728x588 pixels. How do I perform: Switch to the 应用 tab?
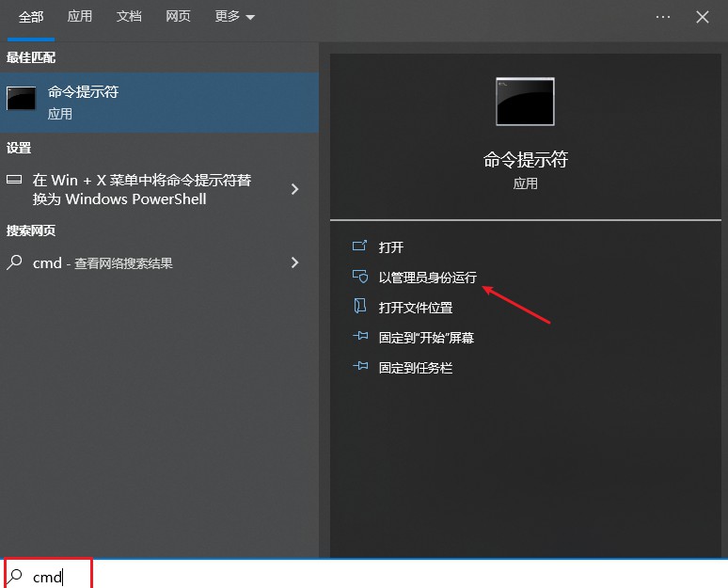tap(79, 17)
